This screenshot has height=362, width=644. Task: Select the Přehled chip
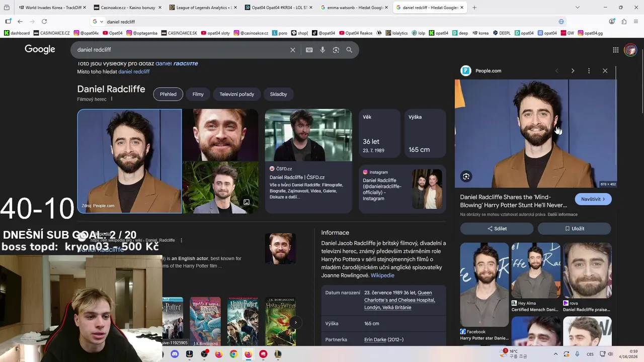(168, 94)
